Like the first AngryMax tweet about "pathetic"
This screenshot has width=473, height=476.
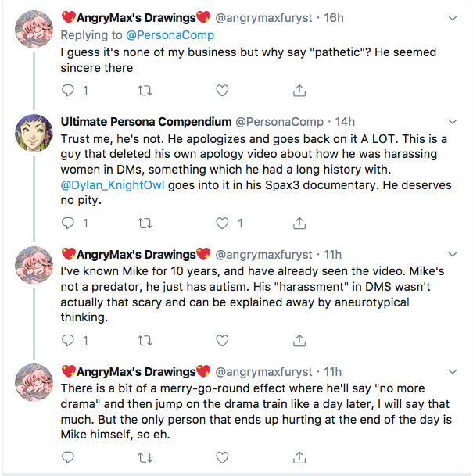(x=223, y=91)
